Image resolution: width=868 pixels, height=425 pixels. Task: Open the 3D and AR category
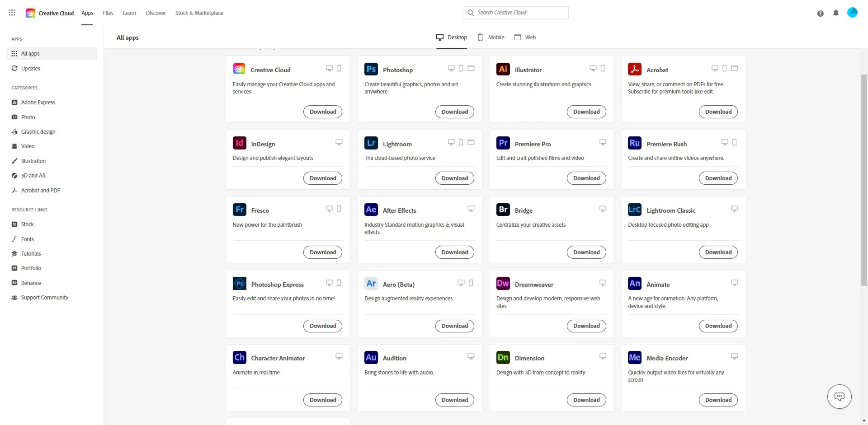coord(52,176)
